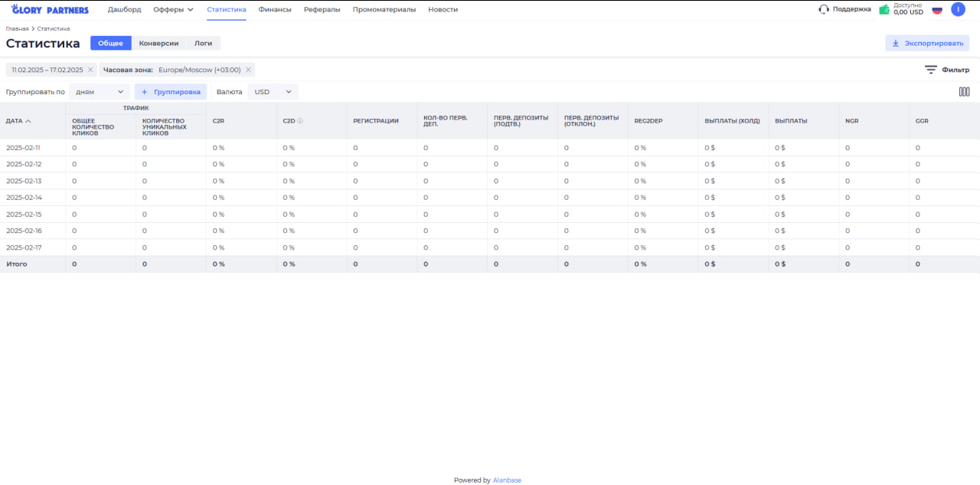Follow the Alanbase link in footer
980x485 pixels.
(x=507, y=480)
